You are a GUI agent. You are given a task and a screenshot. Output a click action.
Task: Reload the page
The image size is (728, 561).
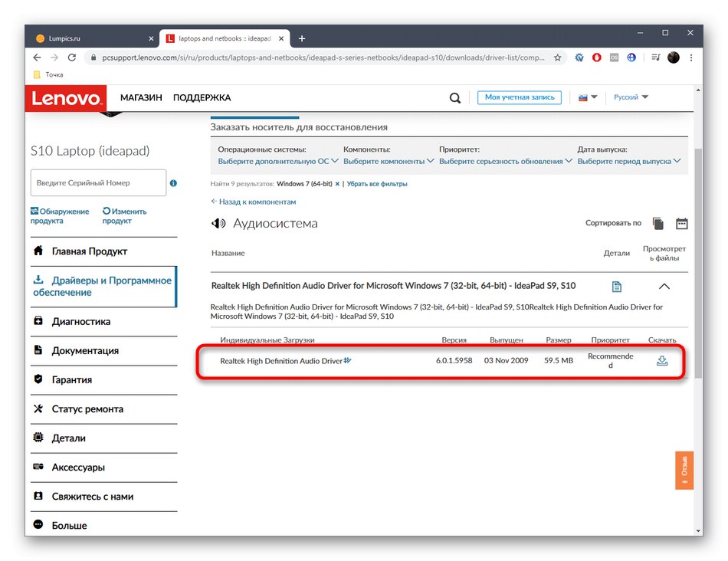[x=72, y=57]
